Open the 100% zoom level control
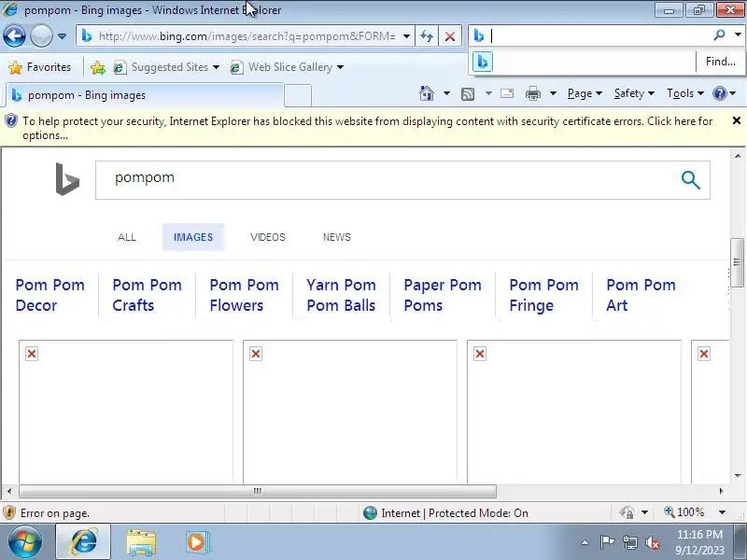This screenshot has height=560, width=747. pyautogui.click(x=684, y=512)
